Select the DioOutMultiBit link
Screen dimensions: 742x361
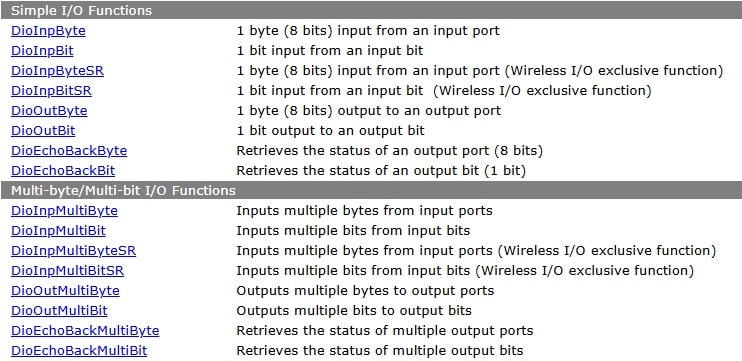click(59, 311)
